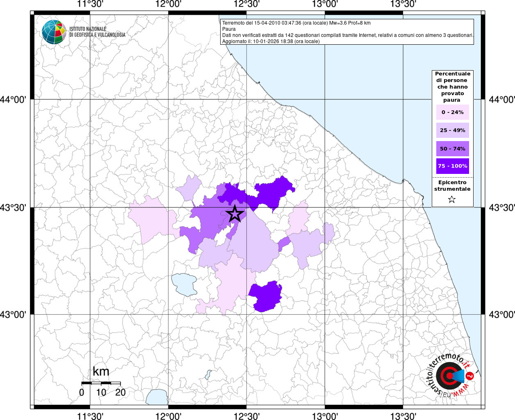Click the 'Percentuale di persone' legend title
Screen dimensions: 515x420
452,87
